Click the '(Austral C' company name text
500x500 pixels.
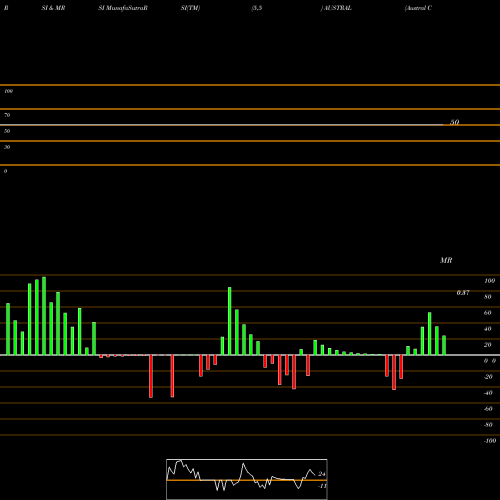point(418,8)
